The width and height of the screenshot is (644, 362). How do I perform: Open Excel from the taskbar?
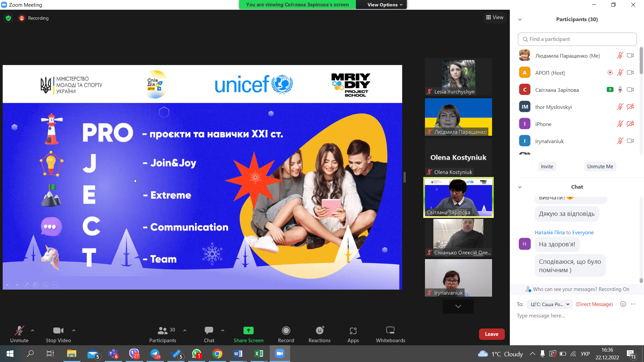pos(259,354)
